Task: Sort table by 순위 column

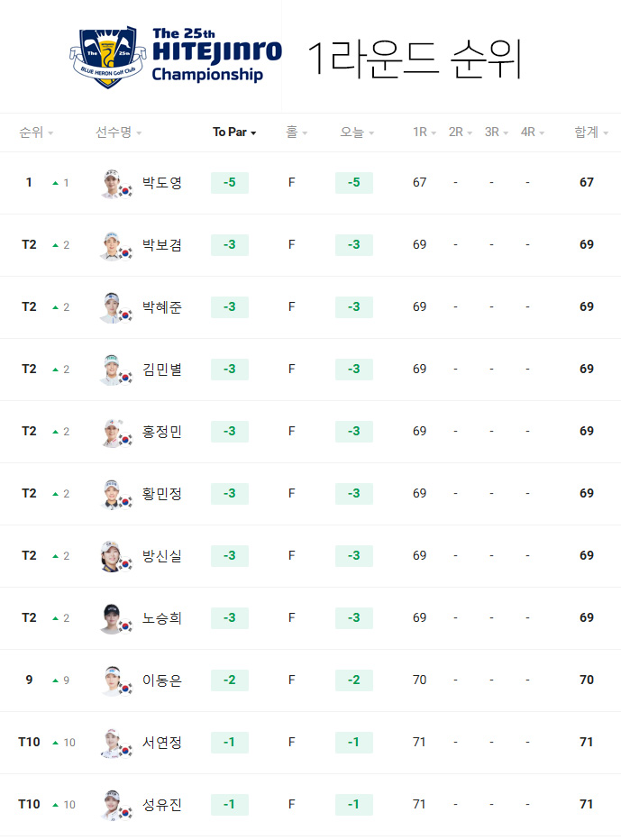Action: [36, 132]
